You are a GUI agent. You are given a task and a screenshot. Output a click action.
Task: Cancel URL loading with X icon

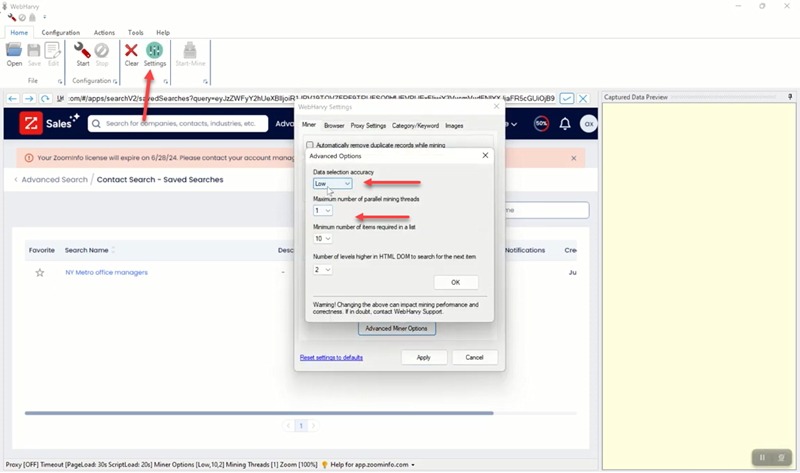point(583,98)
